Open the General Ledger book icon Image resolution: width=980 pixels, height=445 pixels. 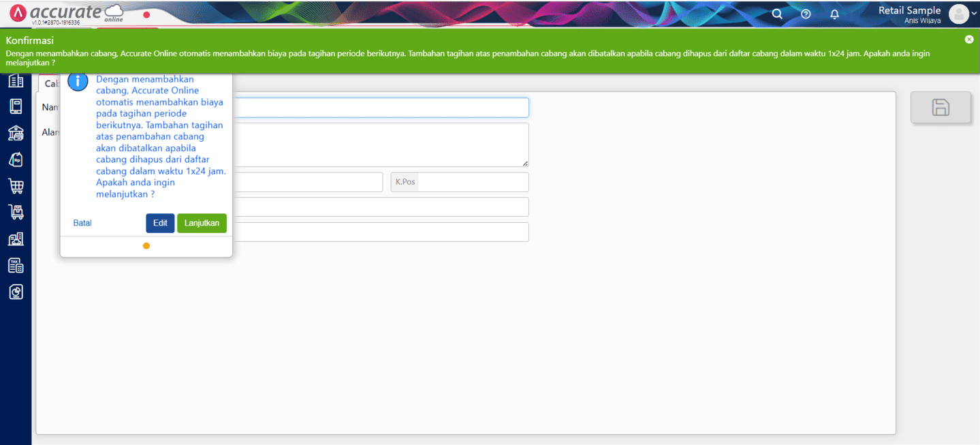(16, 106)
